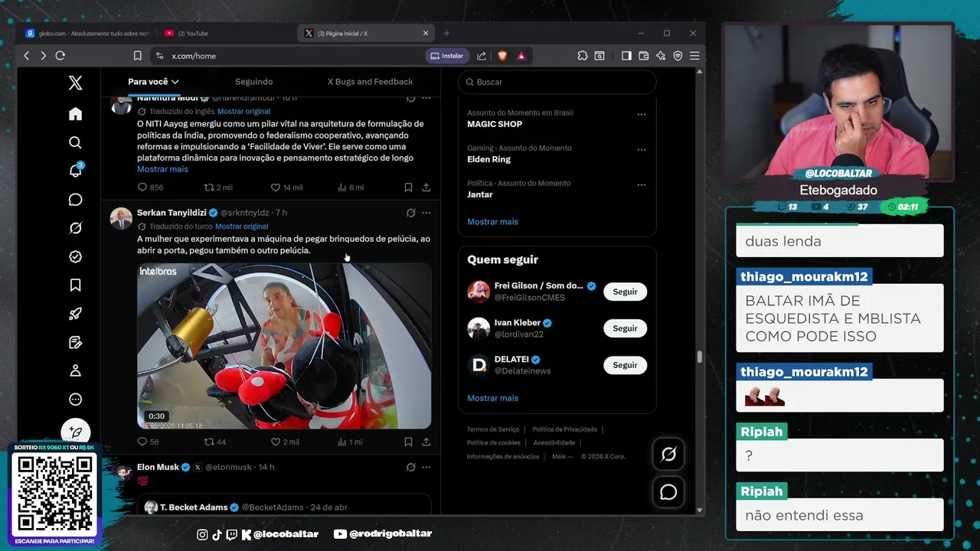Open browser extensions puzzle icon
This screenshot has height=551, width=980.
(x=583, y=56)
